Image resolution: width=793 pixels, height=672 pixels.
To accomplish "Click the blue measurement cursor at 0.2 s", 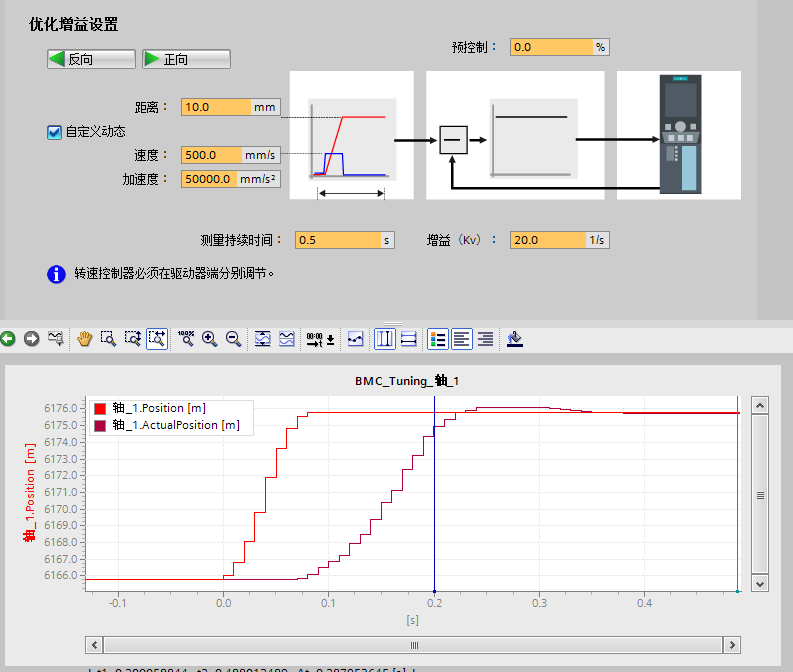I will coord(434,496).
